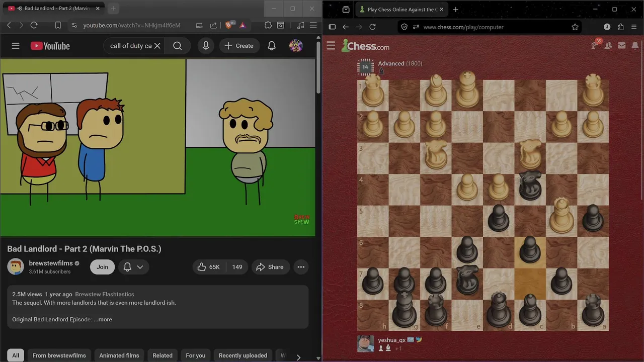
Task: Open a new tab in Firefox
Action: [455, 9]
